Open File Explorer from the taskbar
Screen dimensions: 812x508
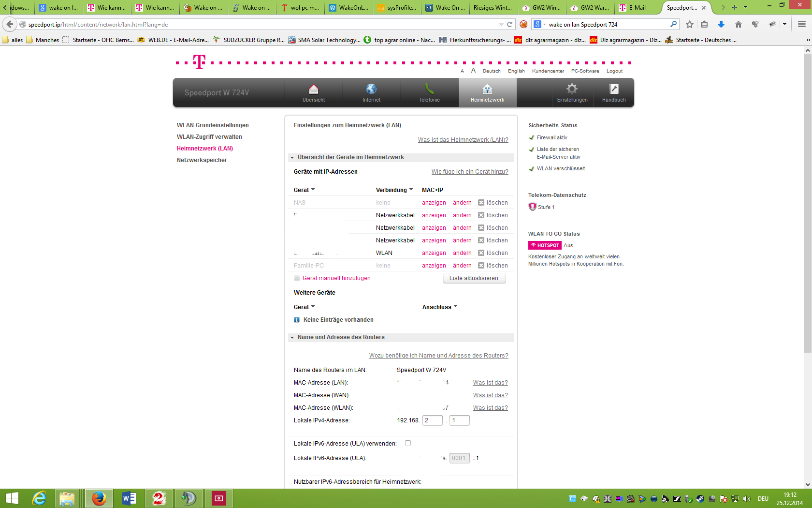(x=67, y=498)
